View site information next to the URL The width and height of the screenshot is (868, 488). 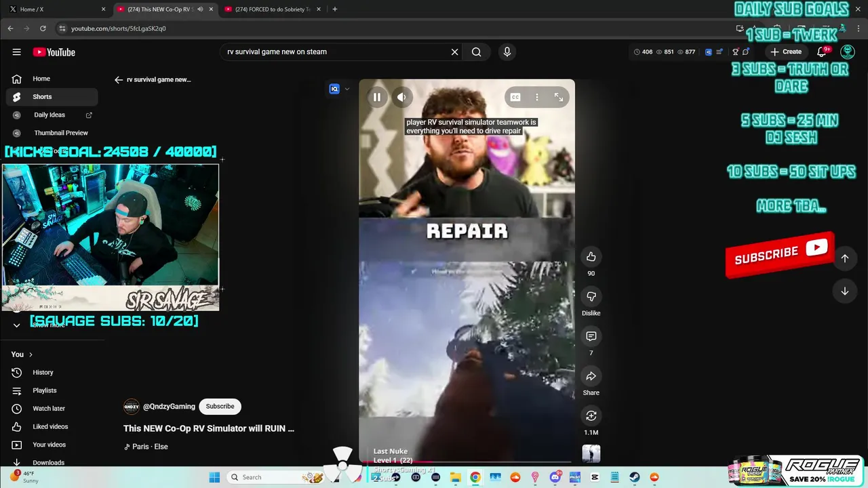62,28
